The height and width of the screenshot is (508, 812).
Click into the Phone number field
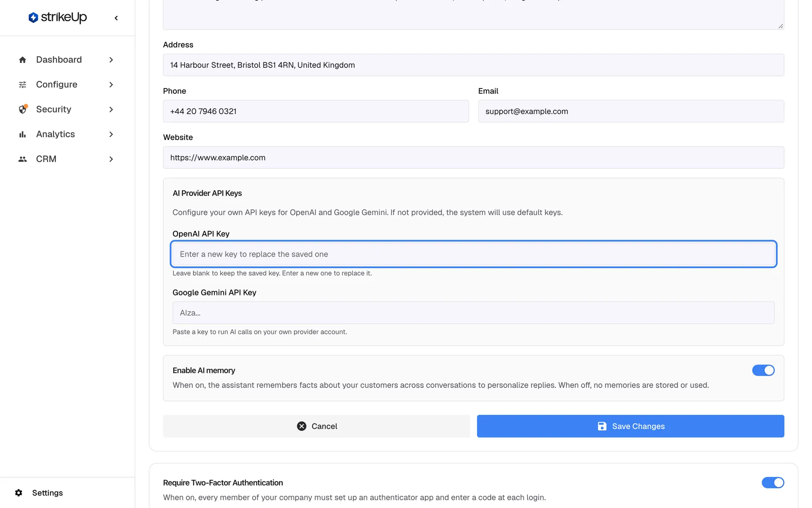coord(316,111)
